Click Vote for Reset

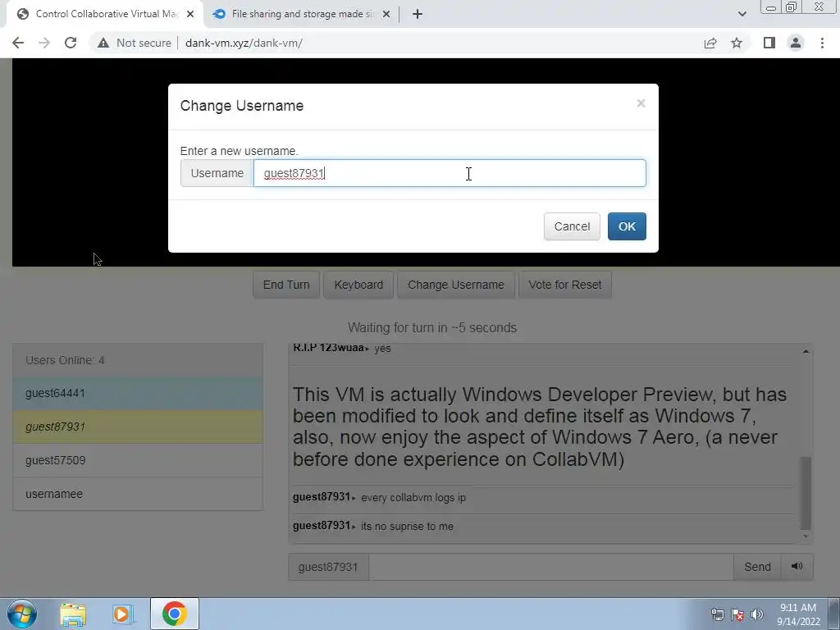click(x=564, y=285)
